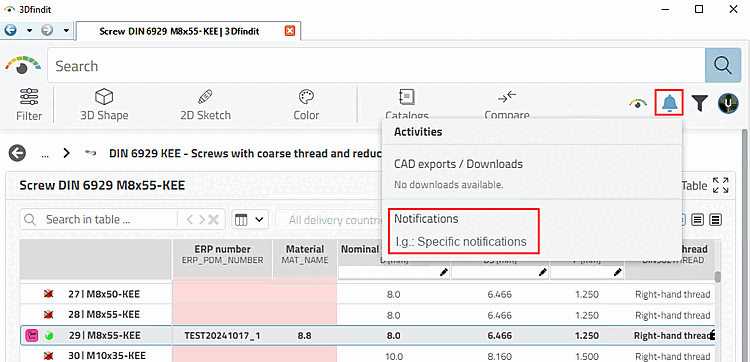This screenshot has width=750, height=362.
Task: Click the 3Dfindit gauge logo left of Search field
Action: pos(22,66)
